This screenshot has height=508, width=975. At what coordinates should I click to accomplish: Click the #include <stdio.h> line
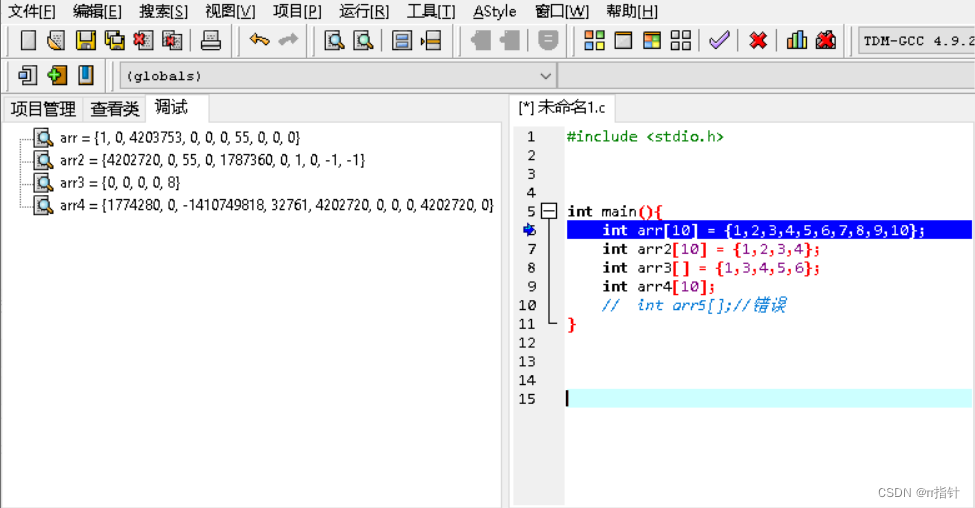[x=645, y=137]
